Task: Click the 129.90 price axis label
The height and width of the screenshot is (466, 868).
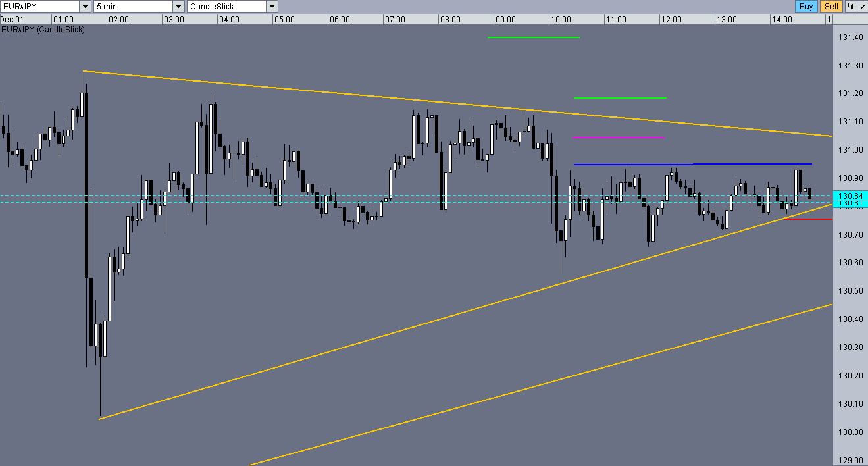Action: (851, 461)
